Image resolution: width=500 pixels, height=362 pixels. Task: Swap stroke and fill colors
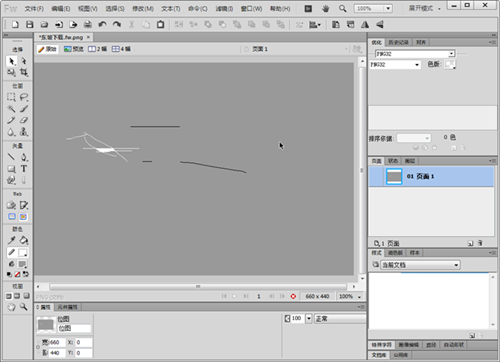[26, 274]
